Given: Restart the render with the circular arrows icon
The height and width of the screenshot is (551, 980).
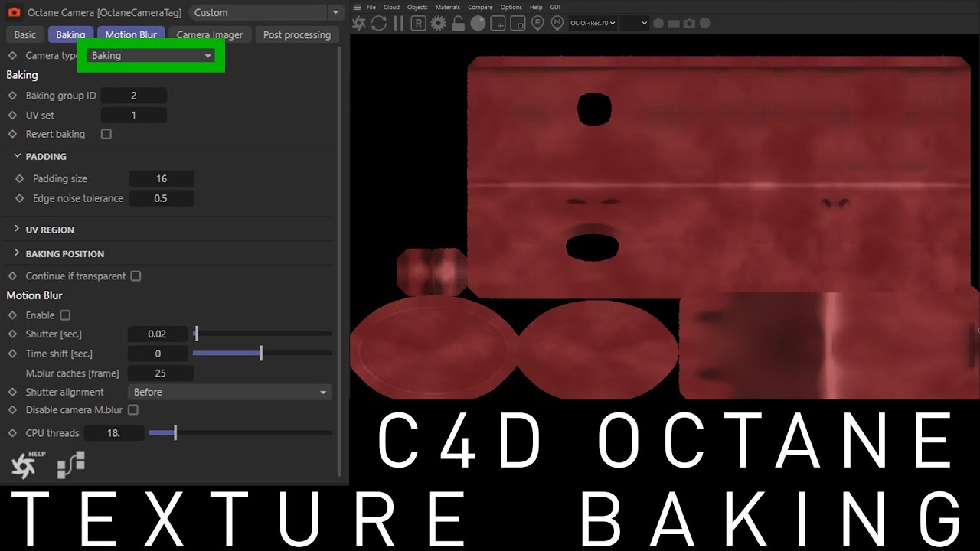Looking at the screenshot, I should (x=379, y=23).
